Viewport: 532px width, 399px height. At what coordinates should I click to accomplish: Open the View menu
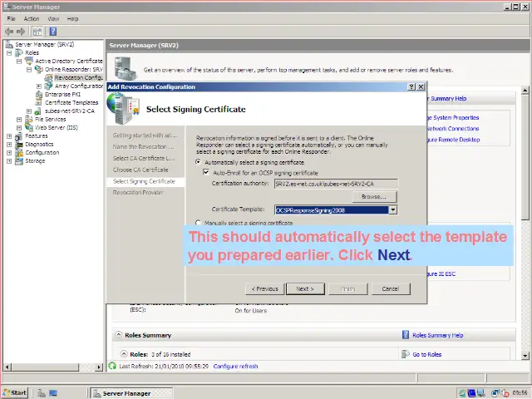[53, 18]
